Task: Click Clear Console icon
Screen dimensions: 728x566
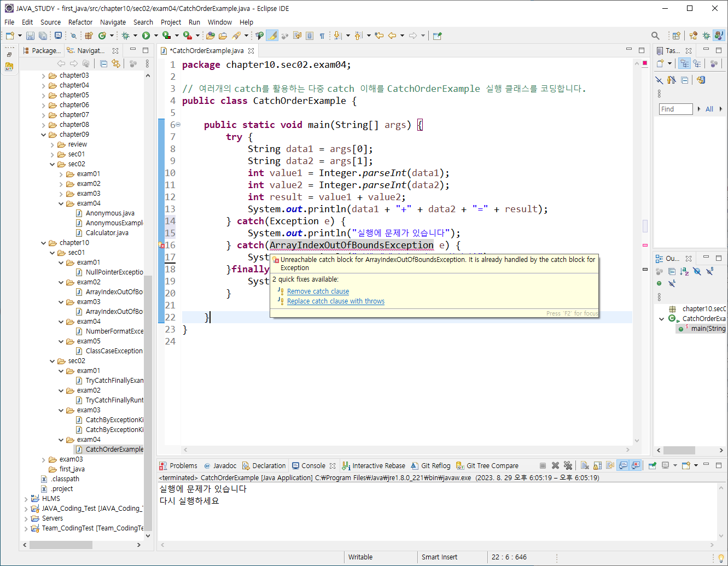Action: tap(584, 465)
